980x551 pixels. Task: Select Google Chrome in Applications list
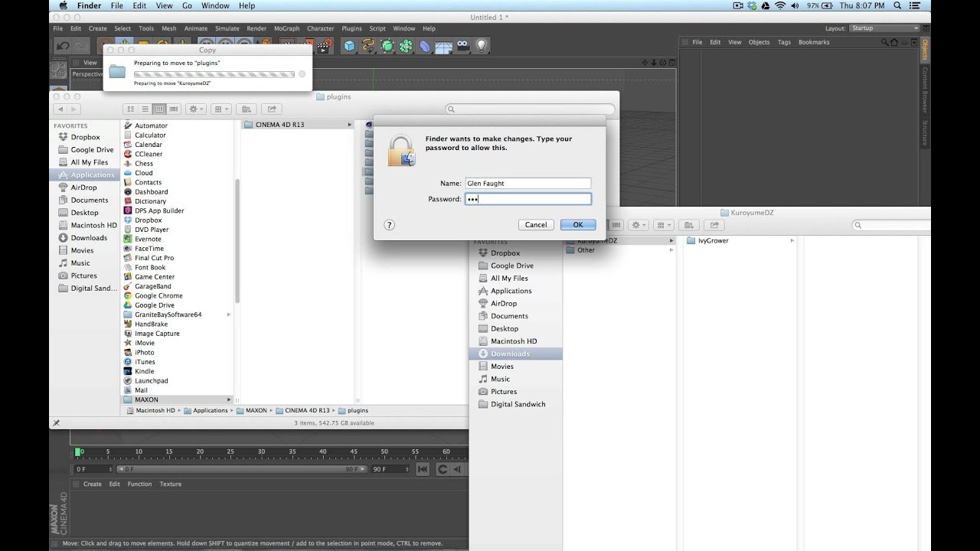point(158,295)
